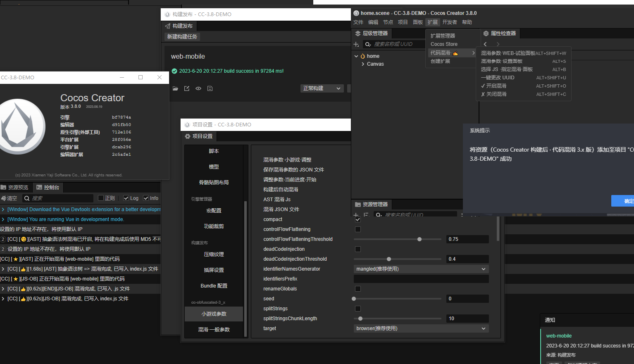Click the folder icon on 资源预览 tab
The image size is (634, 364).
(3, 188)
